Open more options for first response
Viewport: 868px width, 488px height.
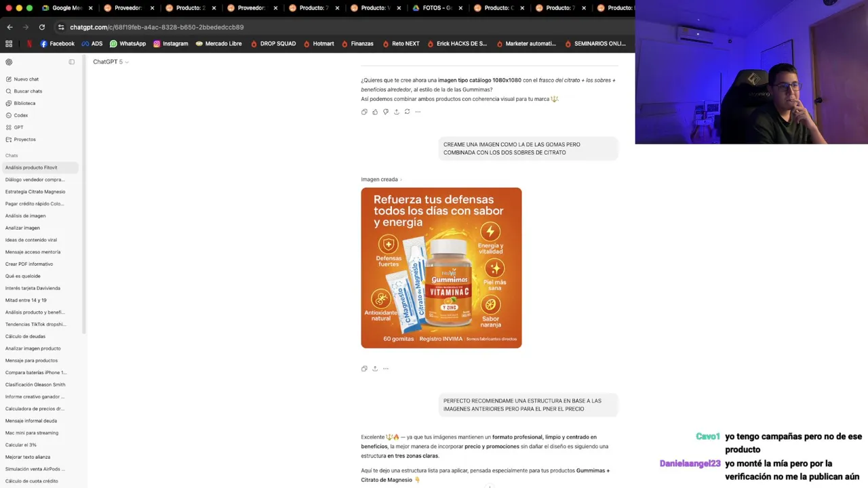coord(418,112)
